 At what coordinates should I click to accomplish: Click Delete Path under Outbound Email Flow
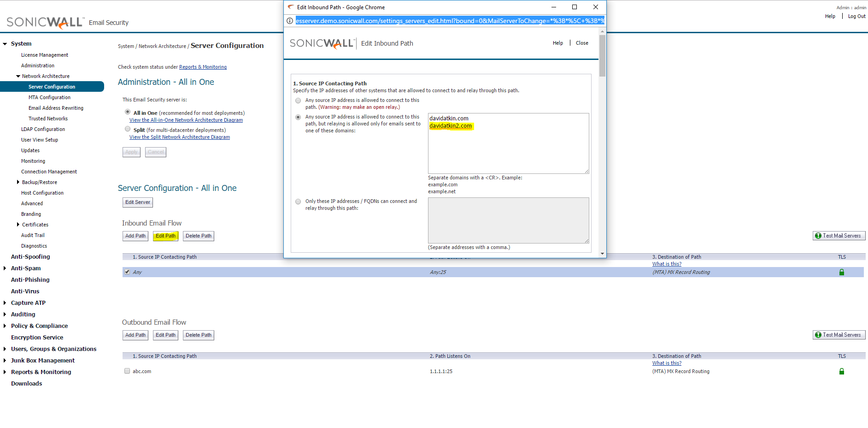tap(199, 335)
